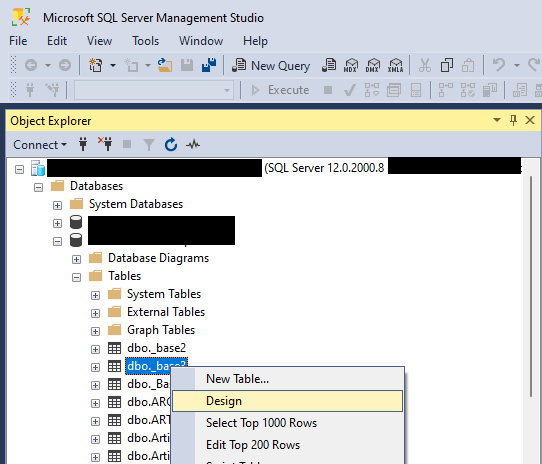Open the Undo history dropdown arrow
Viewport: 542px width, 464px height.
pos(517,65)
